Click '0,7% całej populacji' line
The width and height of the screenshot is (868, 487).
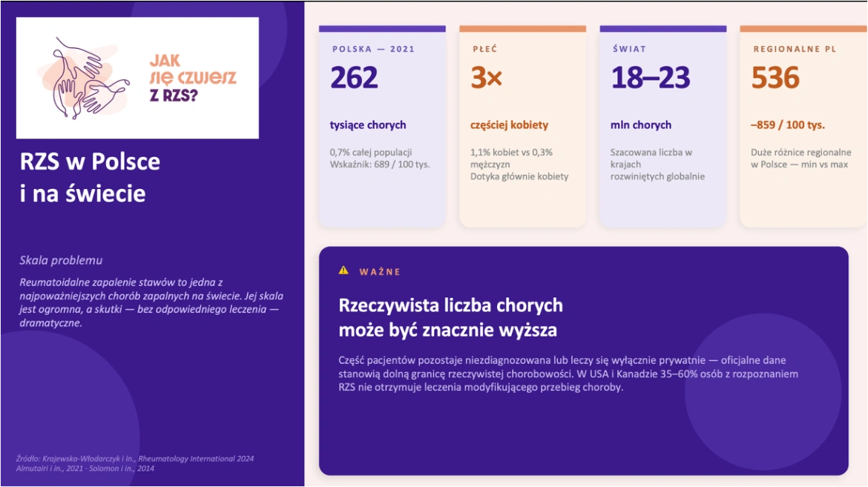point(371,152)
